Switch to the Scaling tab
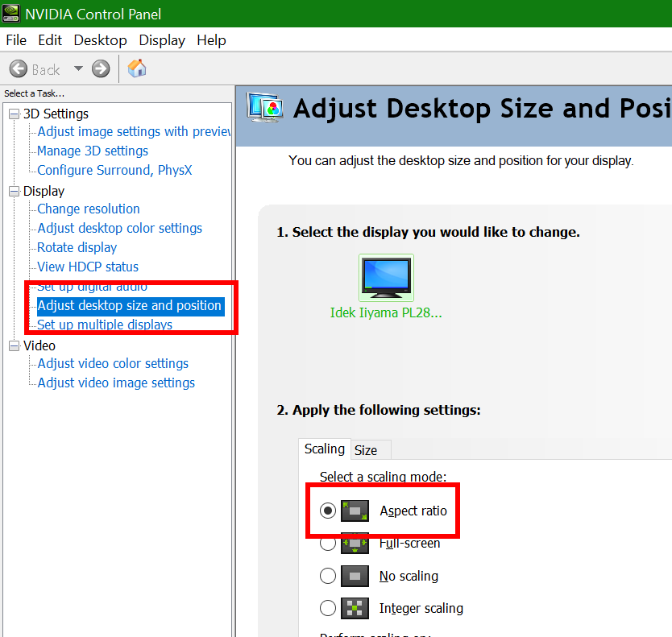Viewport: 672px width, 637px height. click(325, 449)
